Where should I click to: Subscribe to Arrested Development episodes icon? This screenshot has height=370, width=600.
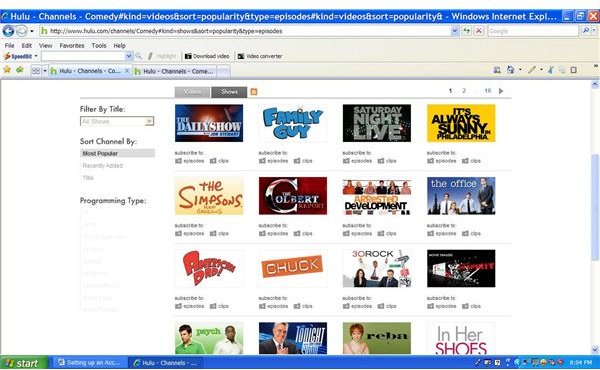[346, 233]
